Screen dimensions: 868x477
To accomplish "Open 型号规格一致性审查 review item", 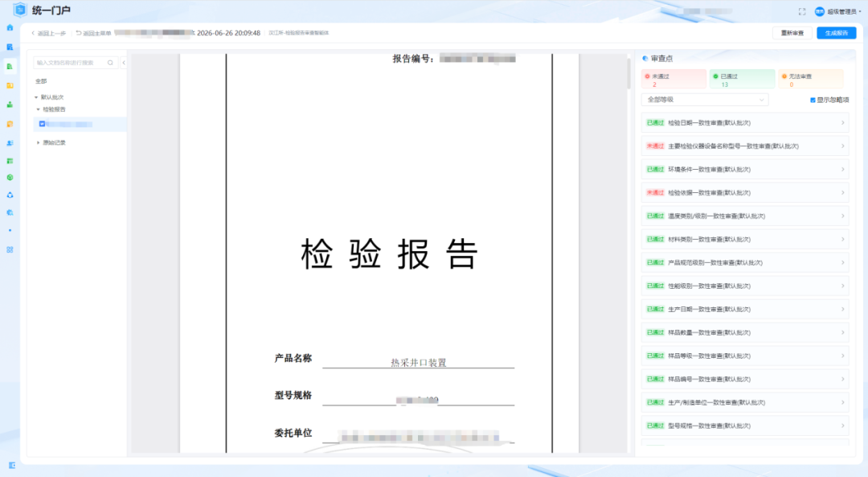I will tap(744, 426).
